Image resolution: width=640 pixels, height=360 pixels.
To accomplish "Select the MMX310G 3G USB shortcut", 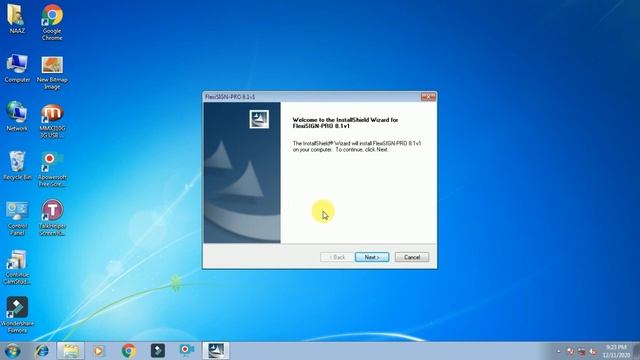I will [52, 121].
